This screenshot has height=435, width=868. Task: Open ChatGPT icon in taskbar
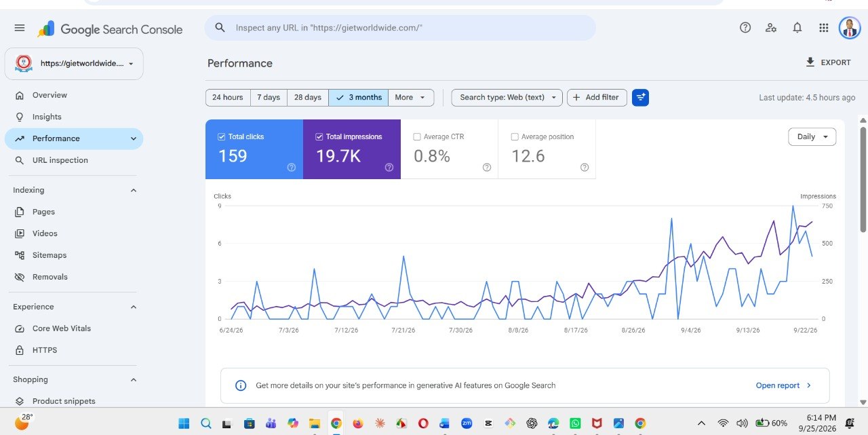click(x=532, y=423)
